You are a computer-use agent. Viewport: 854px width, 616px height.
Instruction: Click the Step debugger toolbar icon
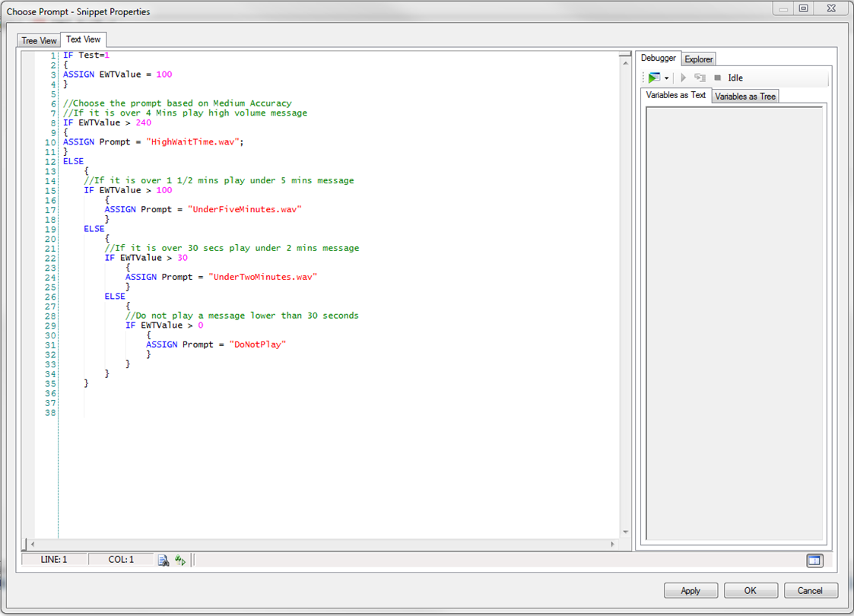click(x=700, y=78)
